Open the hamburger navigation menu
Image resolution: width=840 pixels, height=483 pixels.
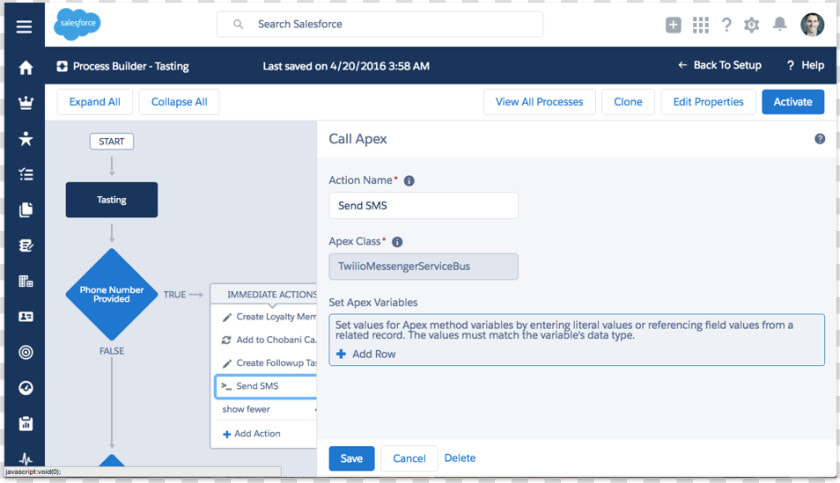[x=24, y=26]
